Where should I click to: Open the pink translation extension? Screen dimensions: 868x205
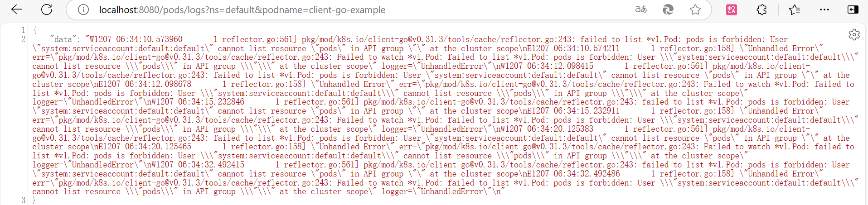click(732, 10)
